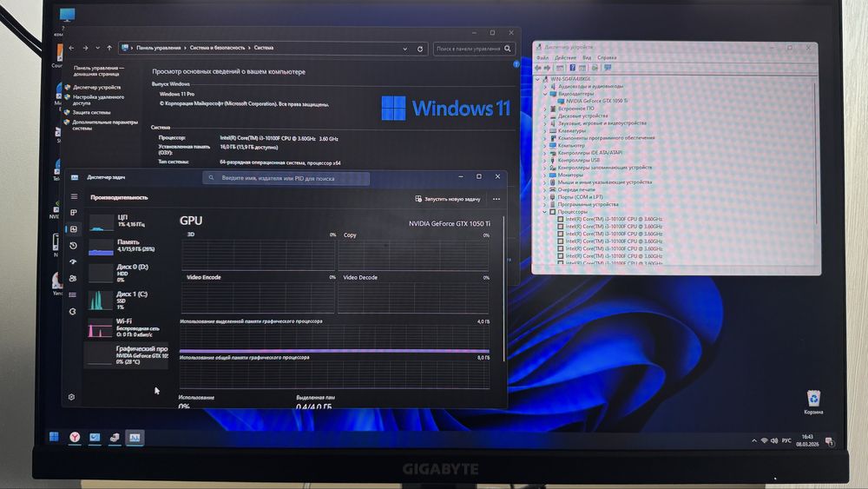Image resolution: width=868 pixels, height=489 pixels.
Task: Open Действие menu in Device Manager
Action: click(565, 57)
